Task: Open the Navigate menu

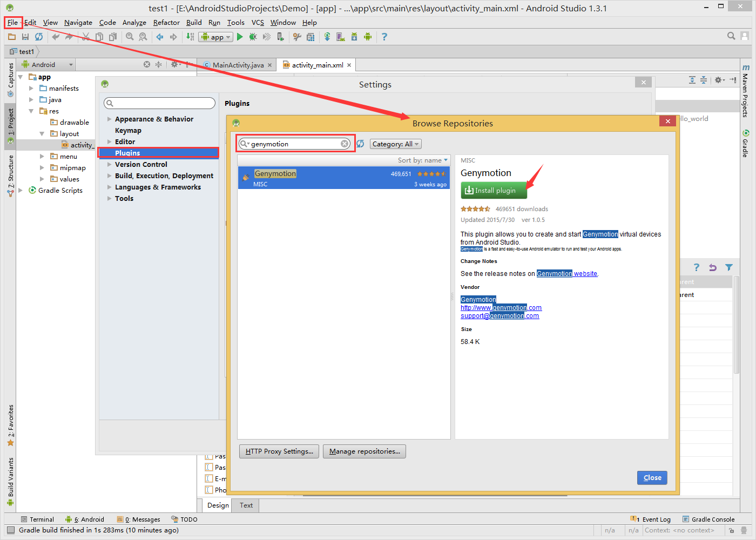Action: pos(78,23)
